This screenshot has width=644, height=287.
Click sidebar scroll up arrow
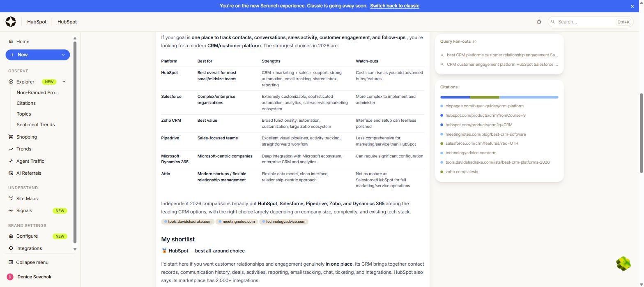pos(75,38)
